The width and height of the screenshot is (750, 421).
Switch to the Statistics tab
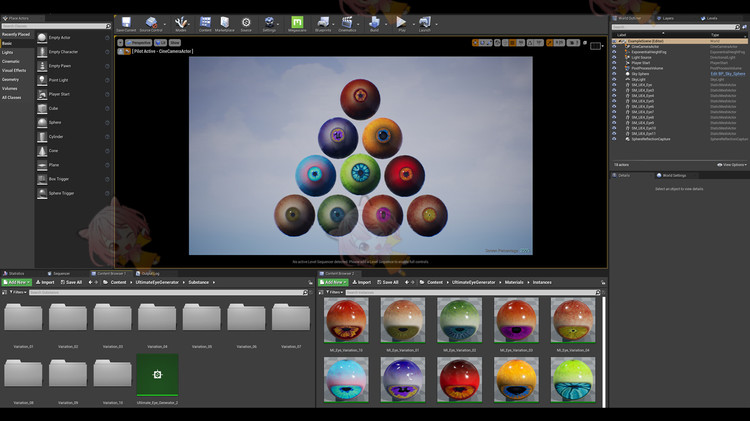click(x=14, y=274)
